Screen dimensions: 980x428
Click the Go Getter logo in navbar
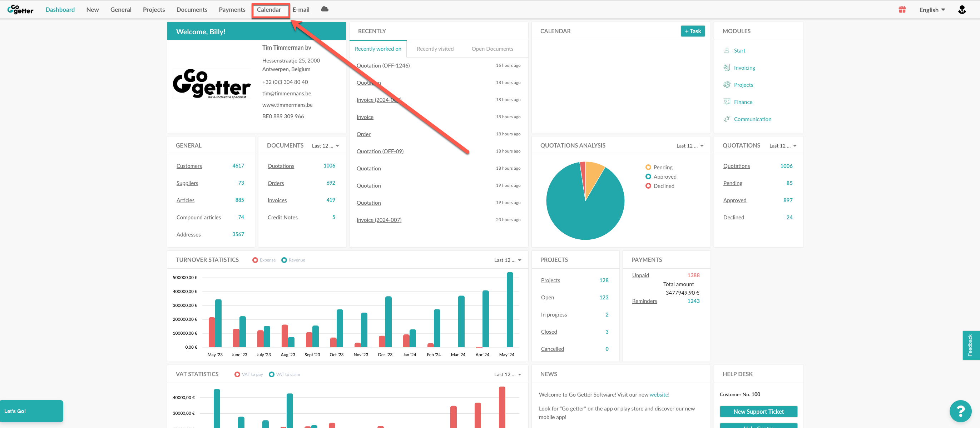point(20,10)
